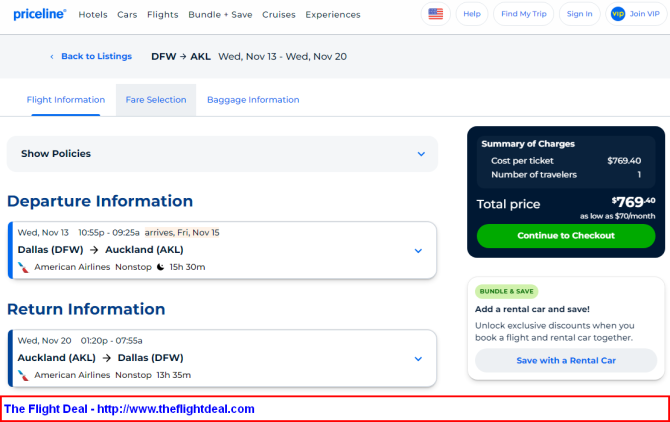Click the 'Departure Information' heading
Image resolution: width=670 pixels, height=422 pixels.
[x=100, y=201]
